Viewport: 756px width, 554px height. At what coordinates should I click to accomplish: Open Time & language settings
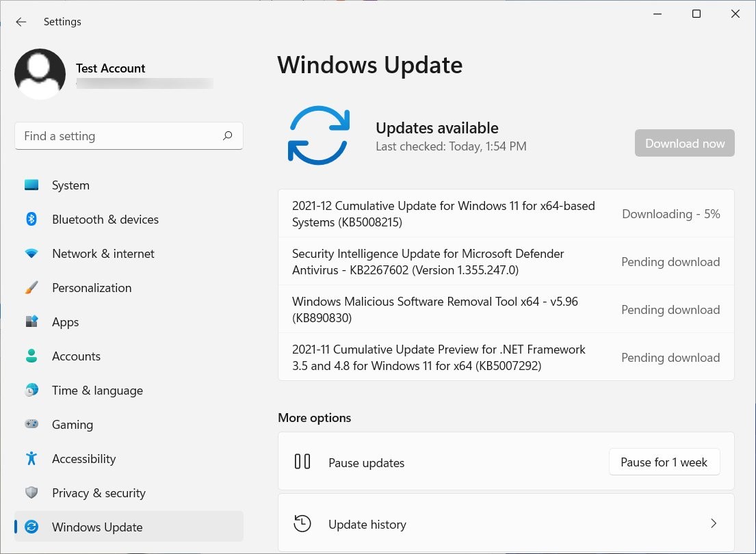pyautogui.click(x=97, y=391)
